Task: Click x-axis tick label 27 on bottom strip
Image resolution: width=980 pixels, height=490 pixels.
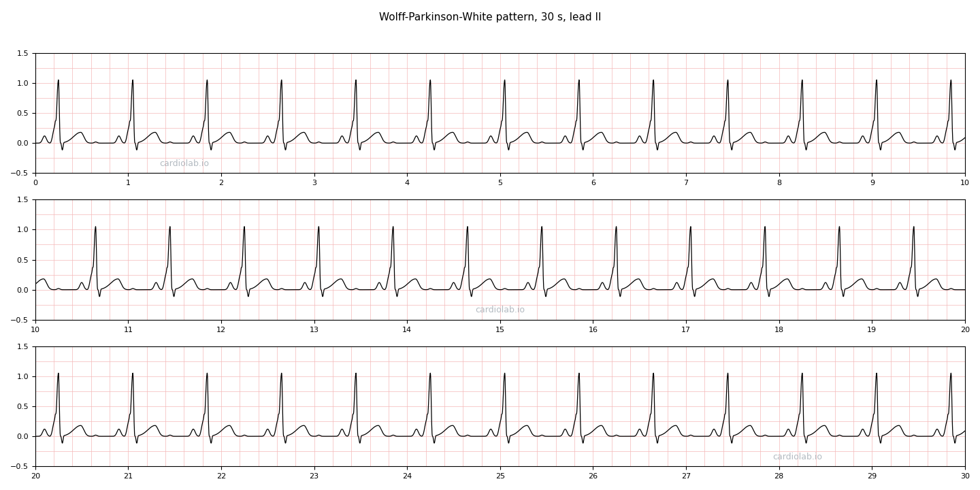Action: pyautogui.click(x=686, y=476)
